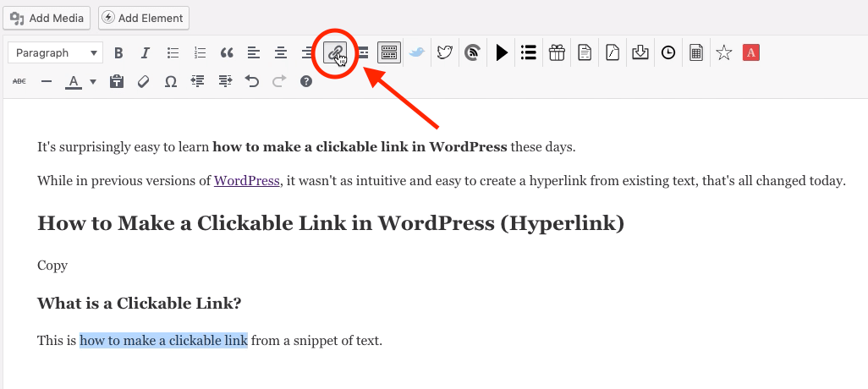
Task: Insert Read More tag
Action: pyautogui.click(x=363, y=53)
